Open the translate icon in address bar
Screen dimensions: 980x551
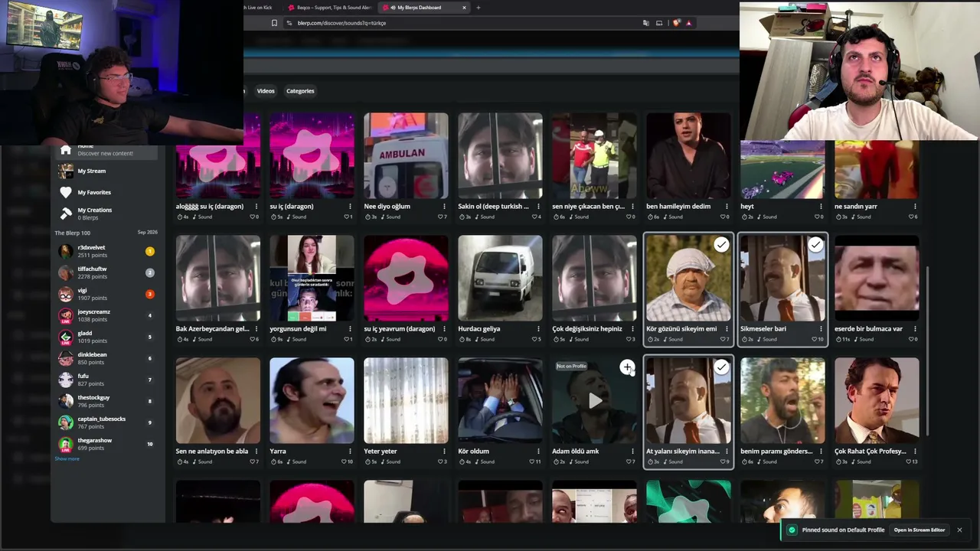[x=646, y=23]
